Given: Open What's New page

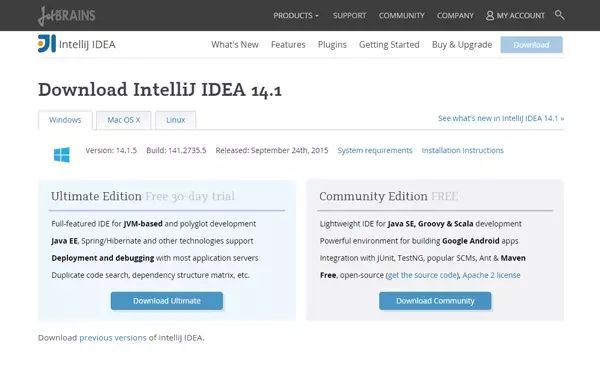Looking at the screenshot, I should [235, 45].
